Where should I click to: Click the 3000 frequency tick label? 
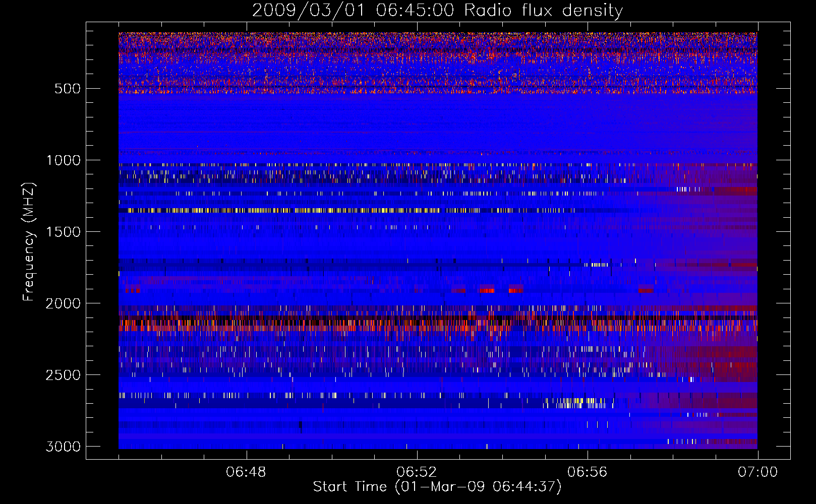pos(64,447)
